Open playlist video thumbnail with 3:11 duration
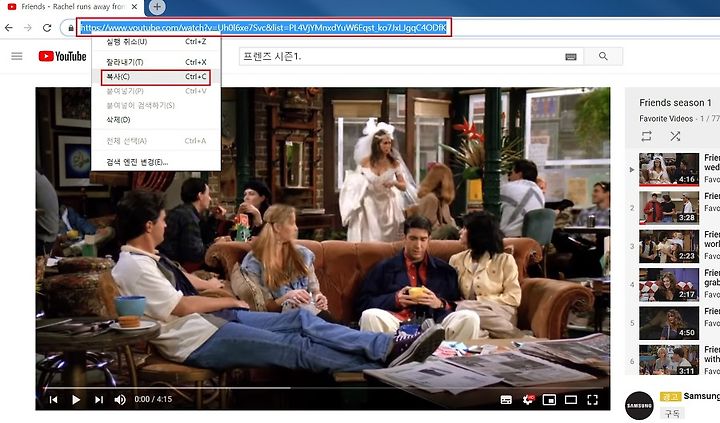Image resolution: width=720 pixels, height=423 pixels. [x=669, y=360]
